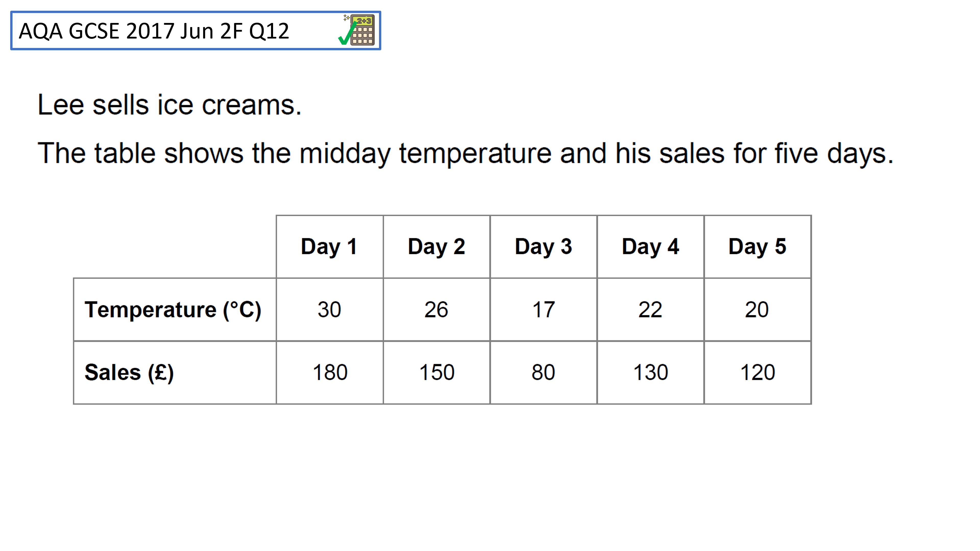Click the calculator allowed icon
This screenshot has height=551, width=980.
tap(357, 30)
